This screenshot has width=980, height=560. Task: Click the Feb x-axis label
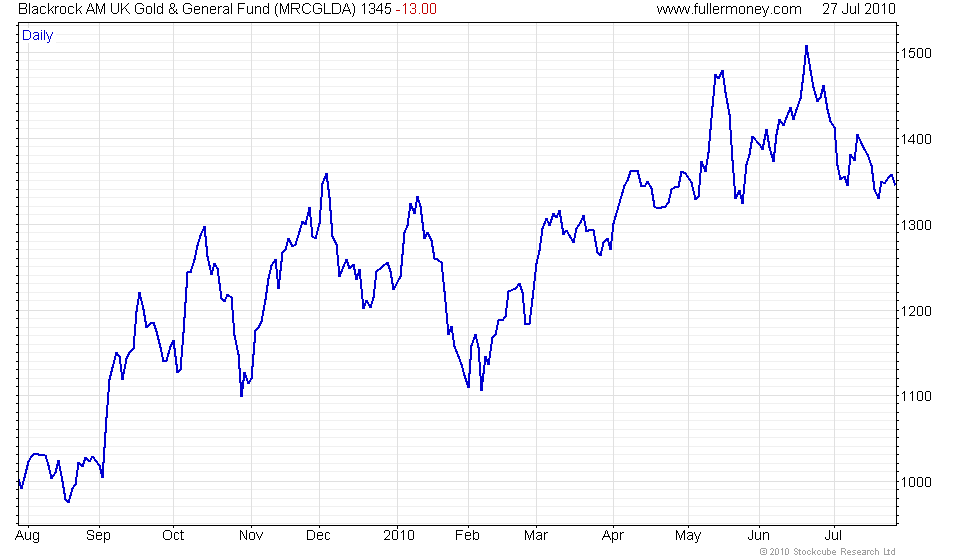pos(467,536)
